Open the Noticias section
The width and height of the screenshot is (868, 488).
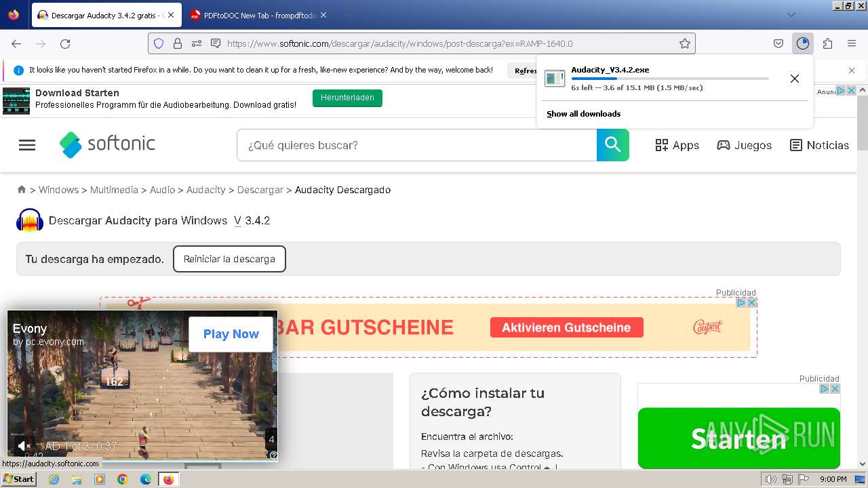tap(819, 145)
